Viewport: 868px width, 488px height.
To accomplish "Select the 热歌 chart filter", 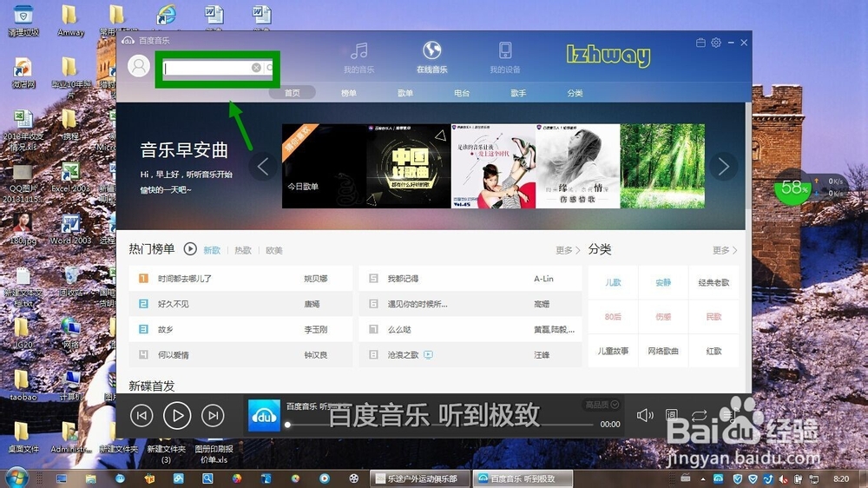I will tap(243, 250).
